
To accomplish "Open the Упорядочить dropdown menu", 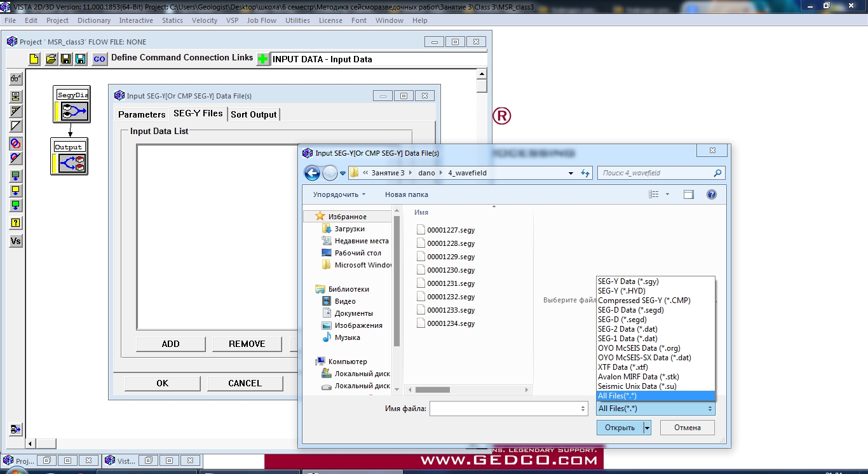I will pyautogui.click(x=339, y=194).
